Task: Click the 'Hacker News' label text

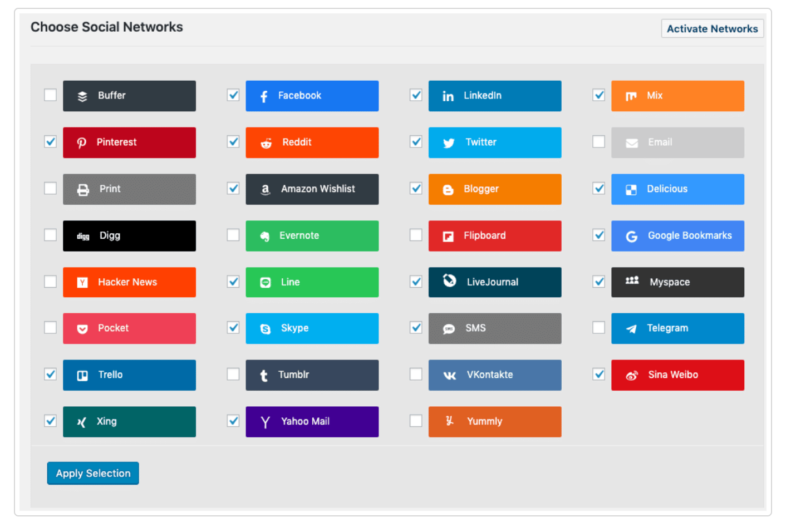Action: pos(127,282)
